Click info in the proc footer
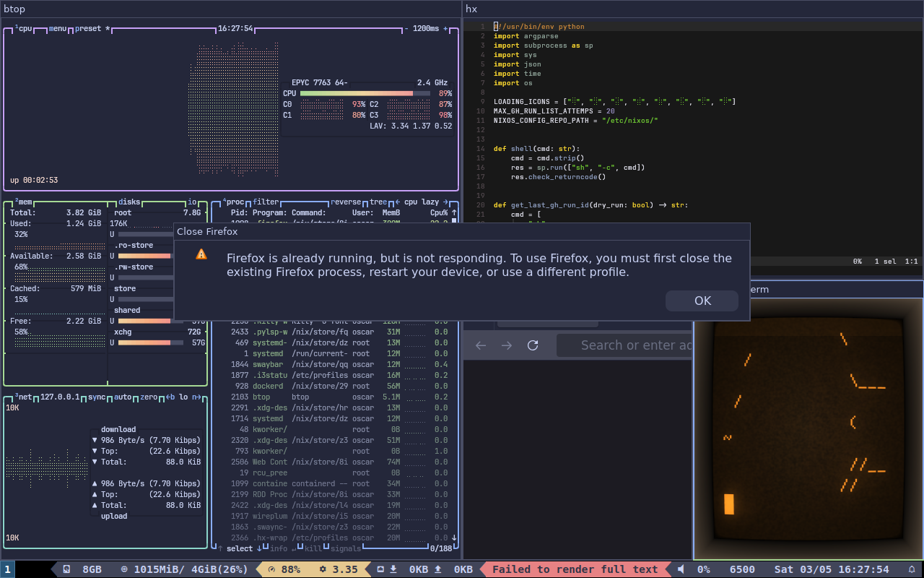 pyautogui.click(x=278, y=549)
